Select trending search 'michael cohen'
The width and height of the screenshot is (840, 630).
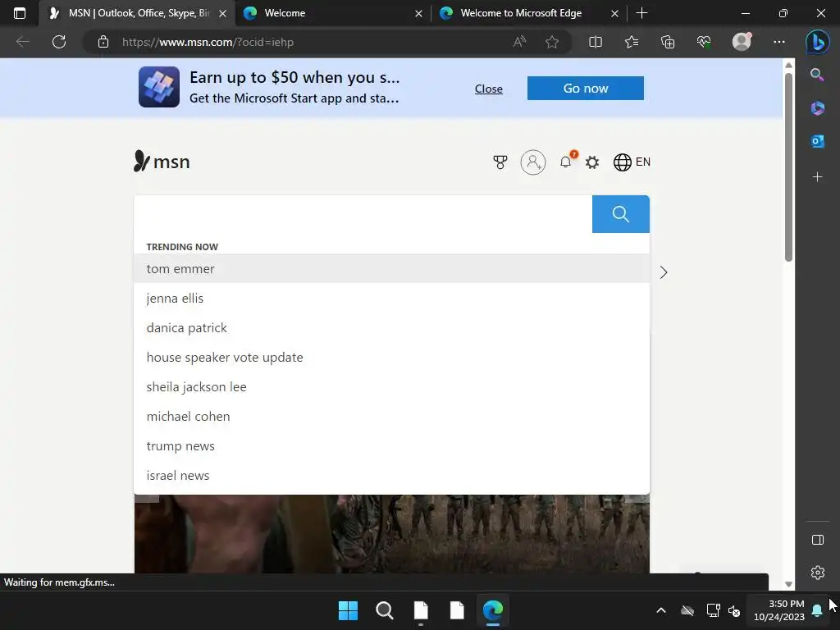[391, 416]
